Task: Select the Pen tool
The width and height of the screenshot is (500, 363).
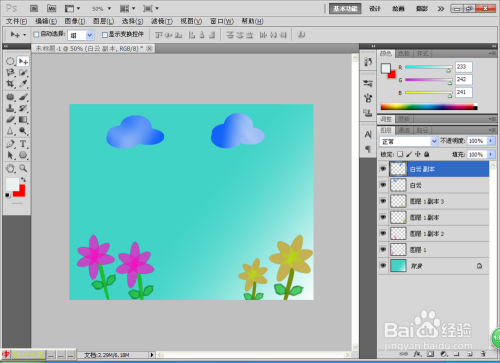Action: pyautogui.click(x=10, y=144)
